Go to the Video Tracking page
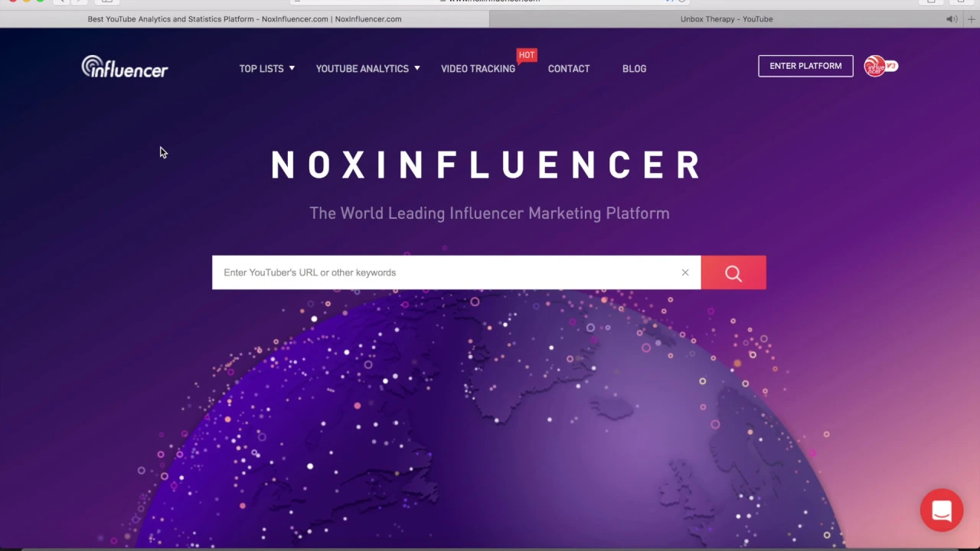The width and height of the screenshot is (980, 551). 478,69
